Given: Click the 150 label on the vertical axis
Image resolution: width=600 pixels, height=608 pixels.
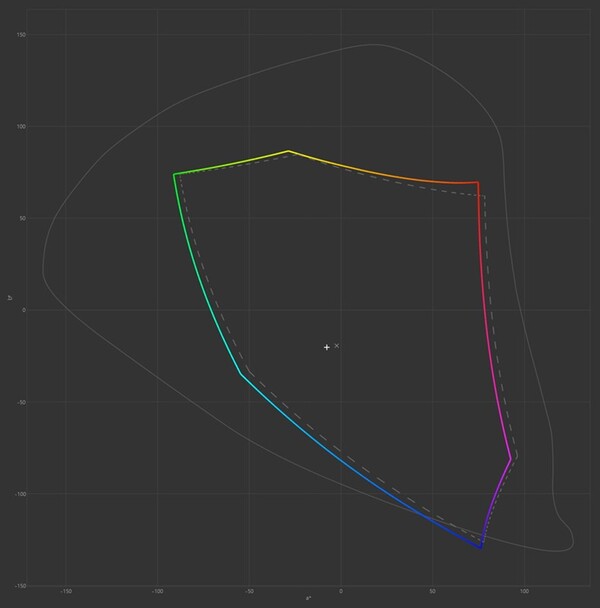Looking at the screenshot, I should [x=21, y=35].
